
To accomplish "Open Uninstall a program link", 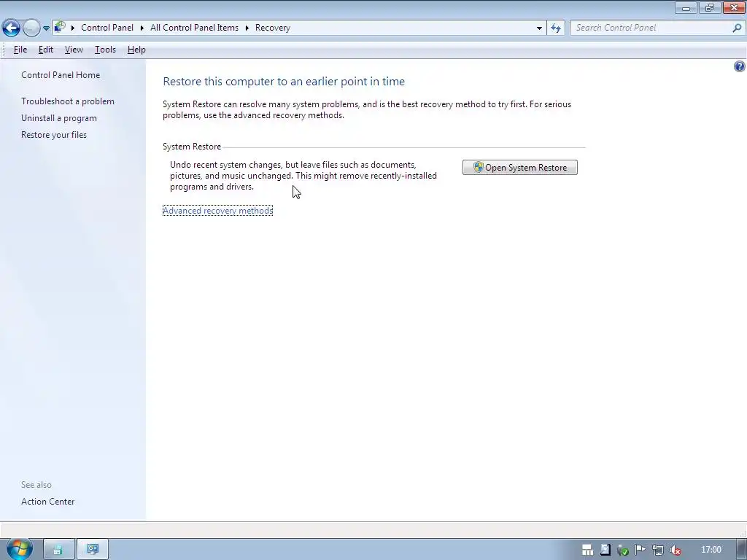I will [x=58, y=117].
